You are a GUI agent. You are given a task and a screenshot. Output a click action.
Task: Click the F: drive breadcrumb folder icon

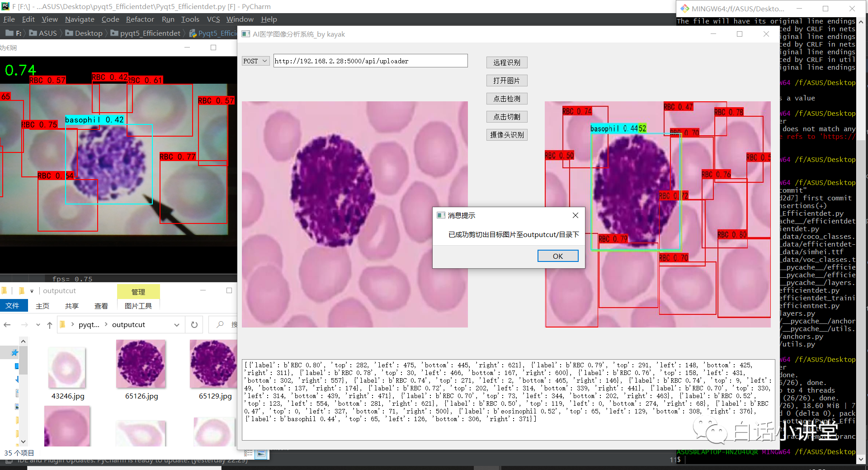point(9,33)
